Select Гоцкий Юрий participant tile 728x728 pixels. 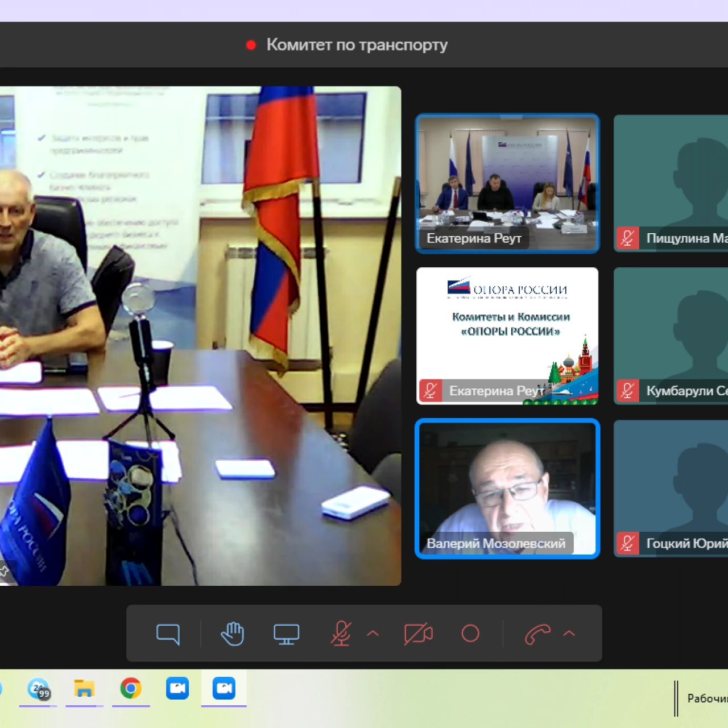click(671, 489)
